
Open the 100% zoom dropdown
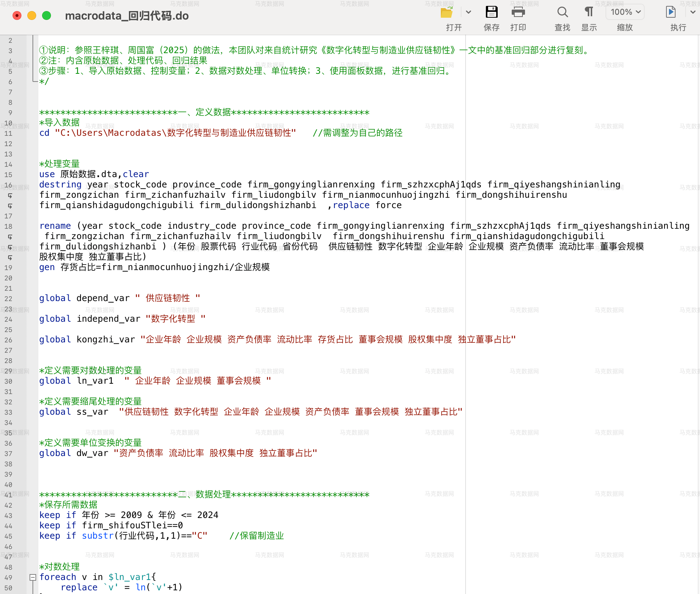click(x=625, y=12)
